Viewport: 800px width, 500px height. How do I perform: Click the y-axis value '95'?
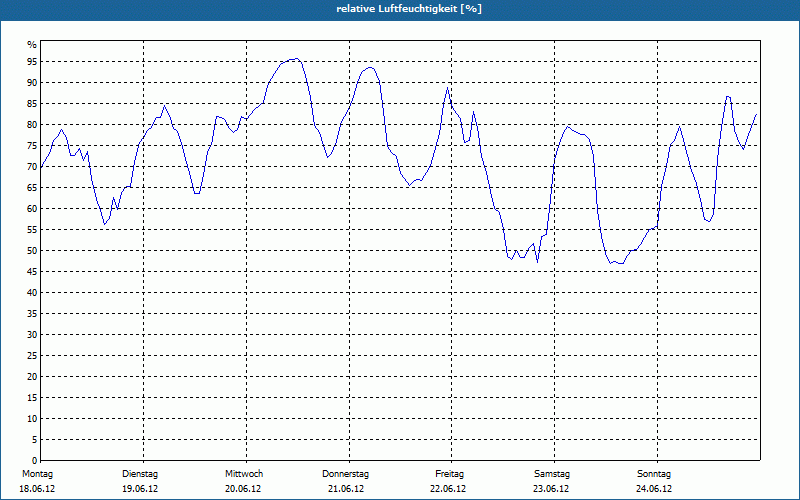(32, 62)
